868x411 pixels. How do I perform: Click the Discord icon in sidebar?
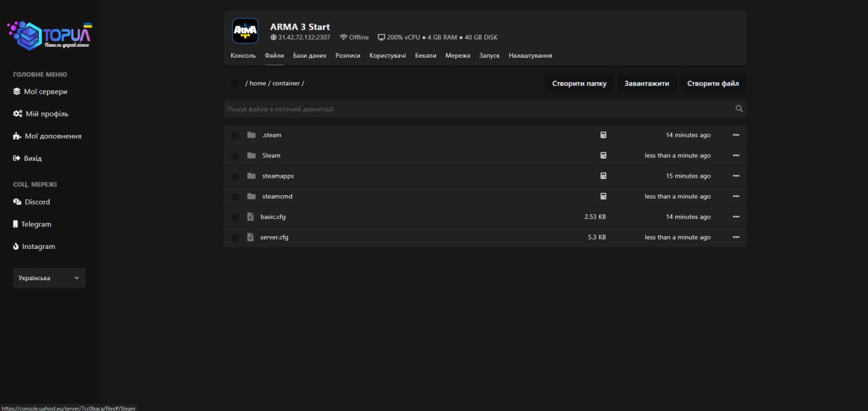tap(17, 202)
